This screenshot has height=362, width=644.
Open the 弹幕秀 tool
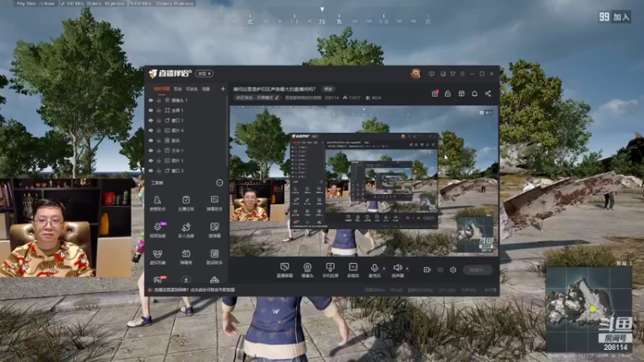click(186, 257)
